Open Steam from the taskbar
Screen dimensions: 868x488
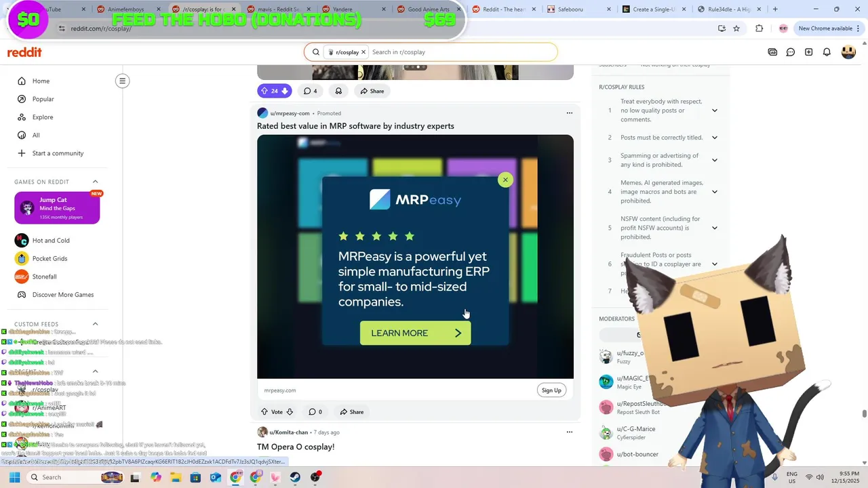click(x=295, y=477)
